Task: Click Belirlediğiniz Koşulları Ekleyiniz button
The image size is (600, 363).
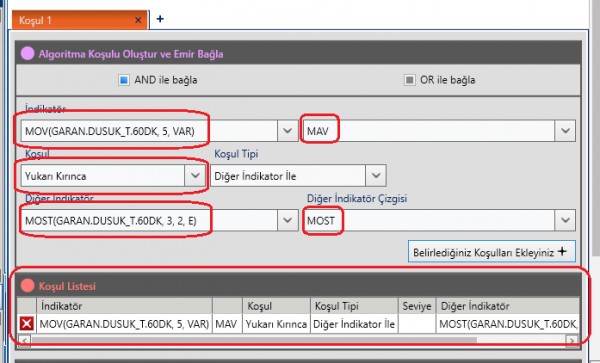Action: pyautogui.click(x=492, y=252)
